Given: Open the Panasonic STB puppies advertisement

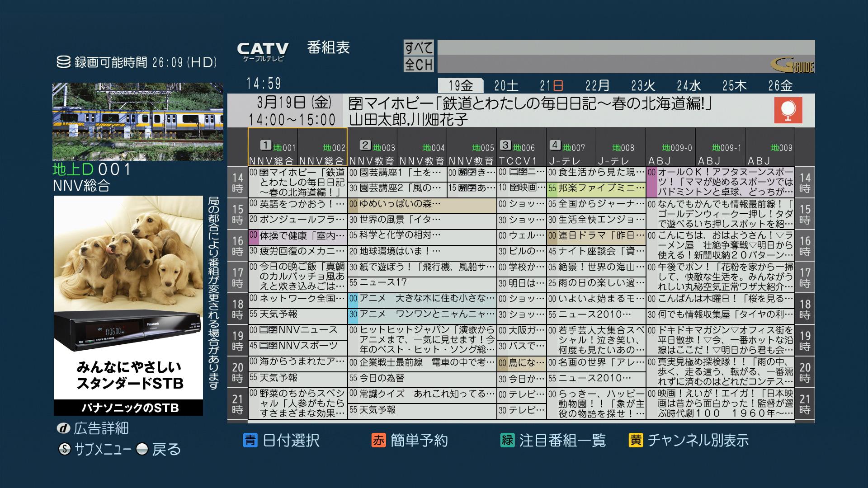Looking at the screenshot, I should click(128, 305).
